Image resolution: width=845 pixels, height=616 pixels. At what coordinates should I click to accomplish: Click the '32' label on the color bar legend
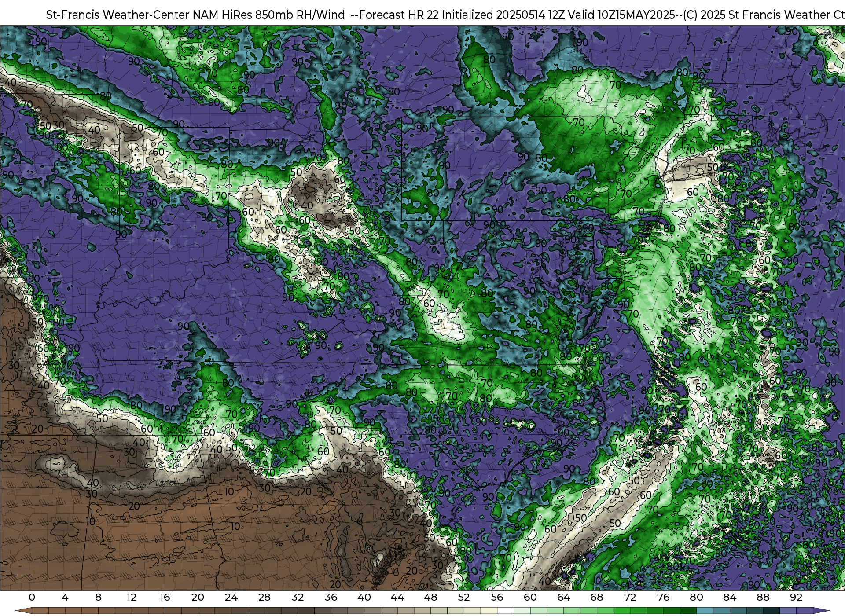pos(298,598)
